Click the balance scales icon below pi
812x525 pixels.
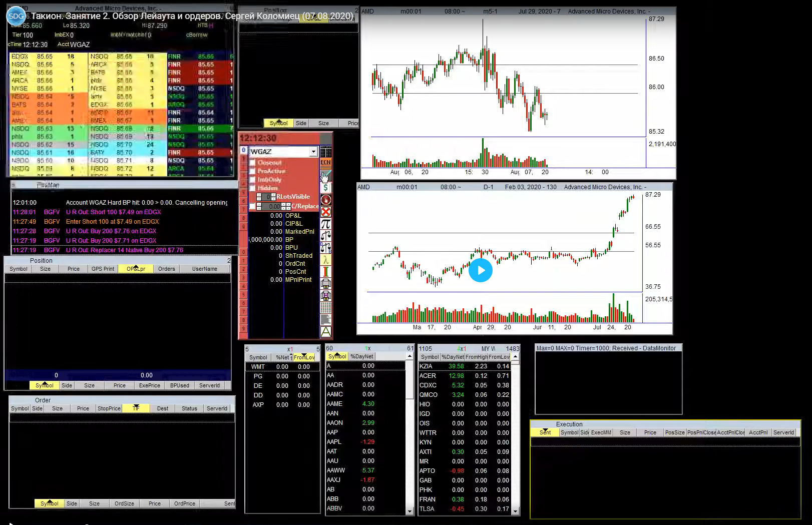pos(325,236)
